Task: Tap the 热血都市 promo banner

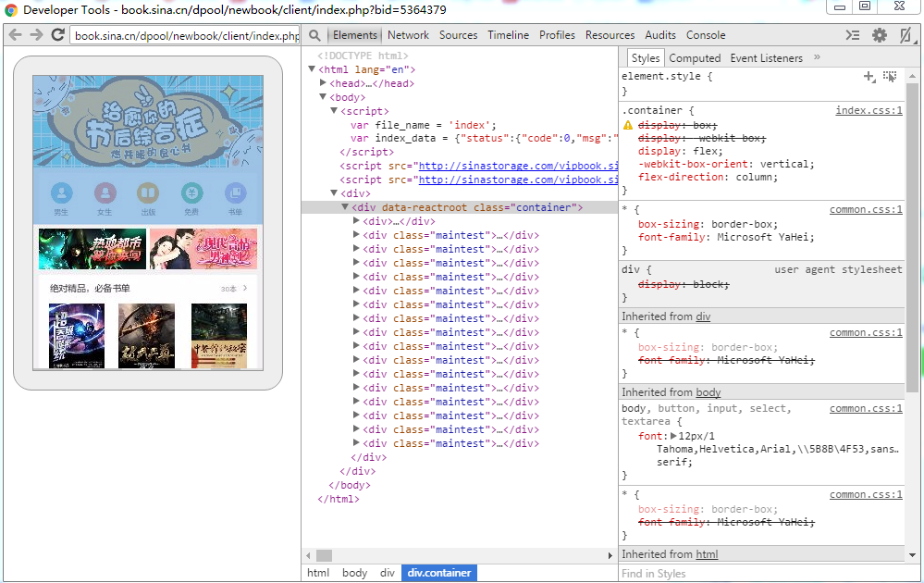Action: tap(92, 249)
